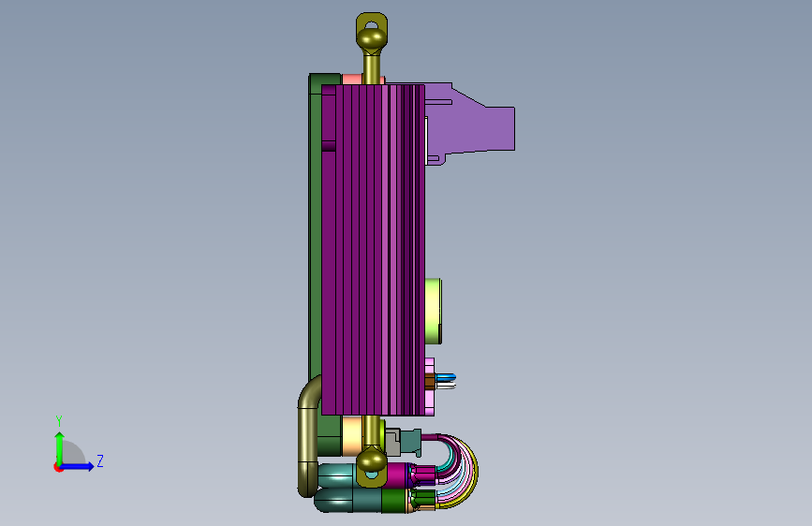Select the gray plug connector below the heat sink

(x=393, y=442)
